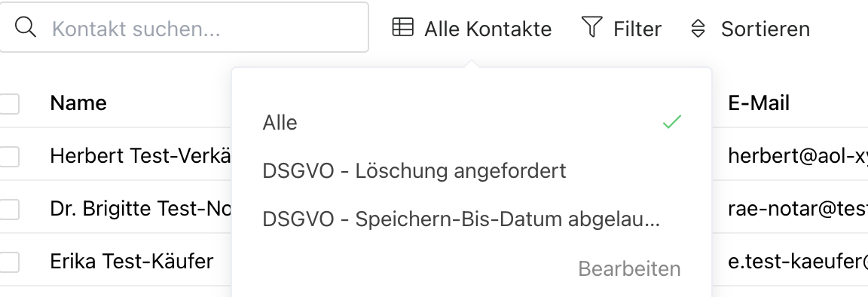Check the box for Dr. Brigitte Test-Notar

click(9, 209)
